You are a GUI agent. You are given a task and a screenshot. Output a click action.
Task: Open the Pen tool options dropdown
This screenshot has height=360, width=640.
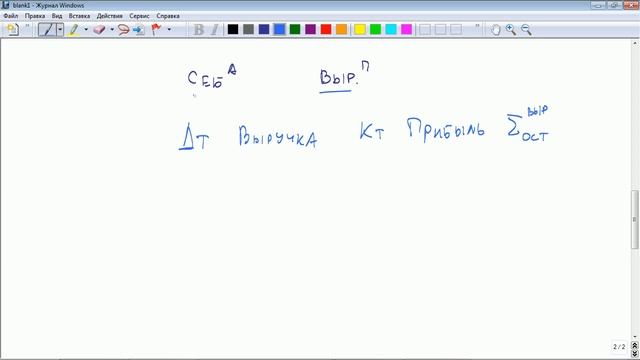pos(60,29)
